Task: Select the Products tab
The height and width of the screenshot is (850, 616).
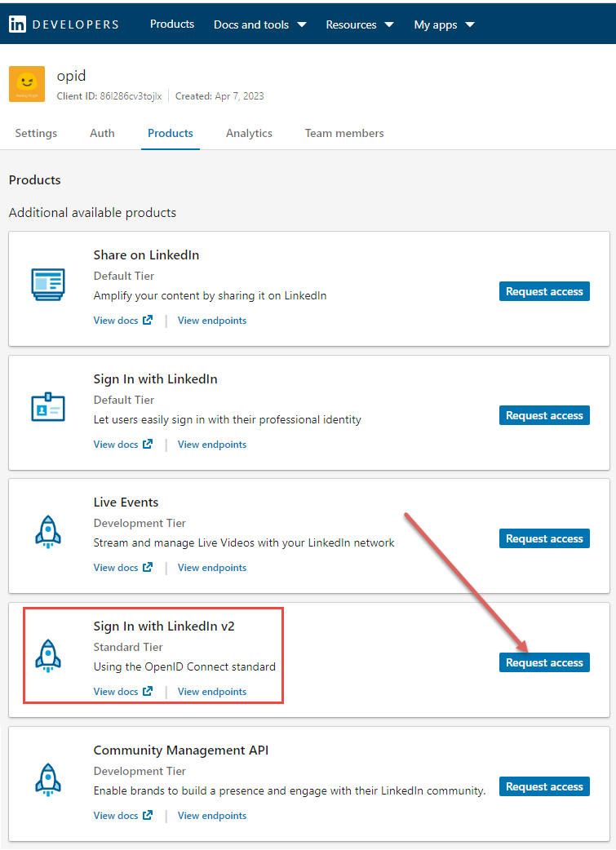Action: point(171,133)
